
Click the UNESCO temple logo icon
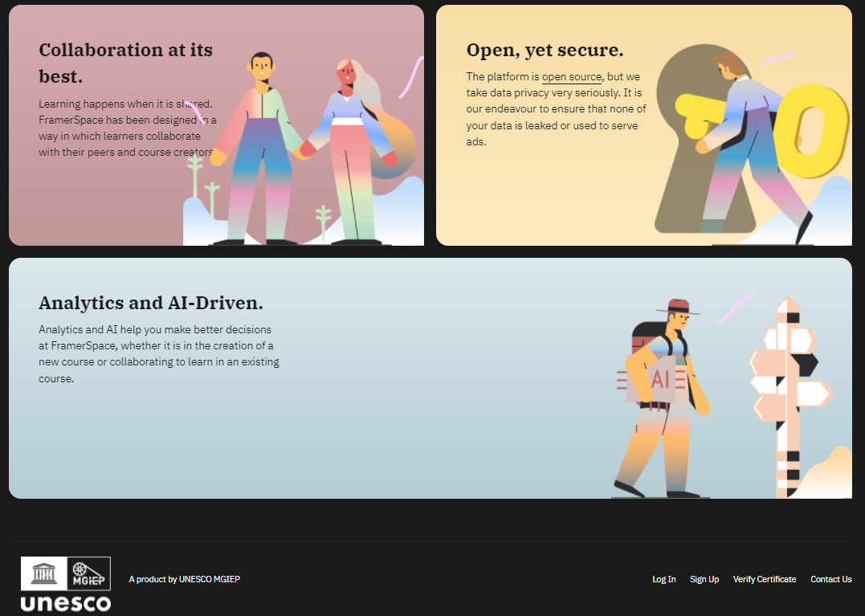click(x=43, y=573)
